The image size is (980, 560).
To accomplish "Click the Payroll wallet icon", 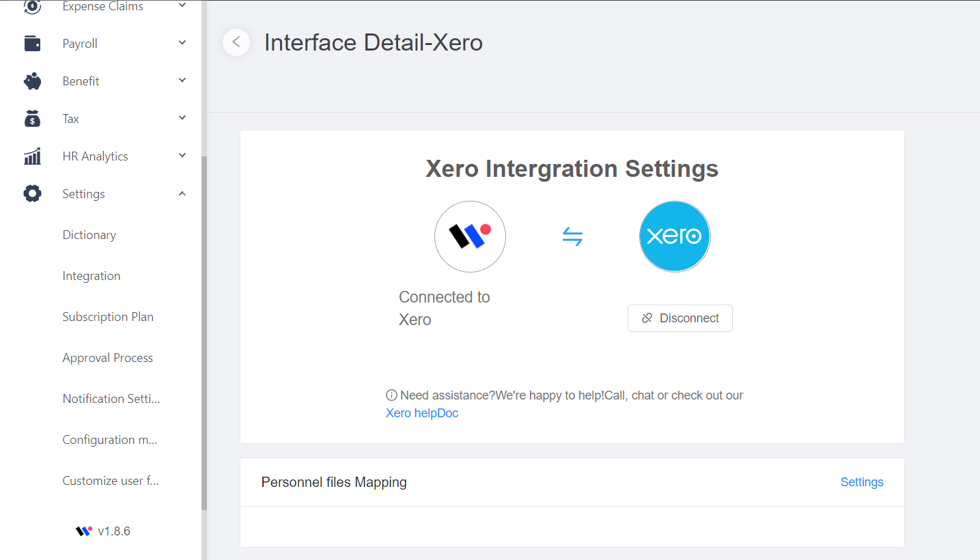I will (32, 44).
